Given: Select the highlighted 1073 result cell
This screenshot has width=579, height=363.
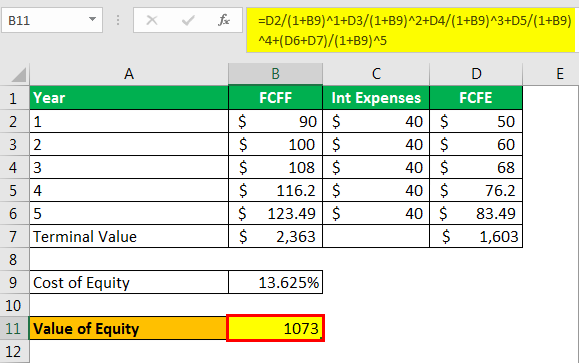Looking at the screenshot, I should pyautogui.click(x=275, y=328).
